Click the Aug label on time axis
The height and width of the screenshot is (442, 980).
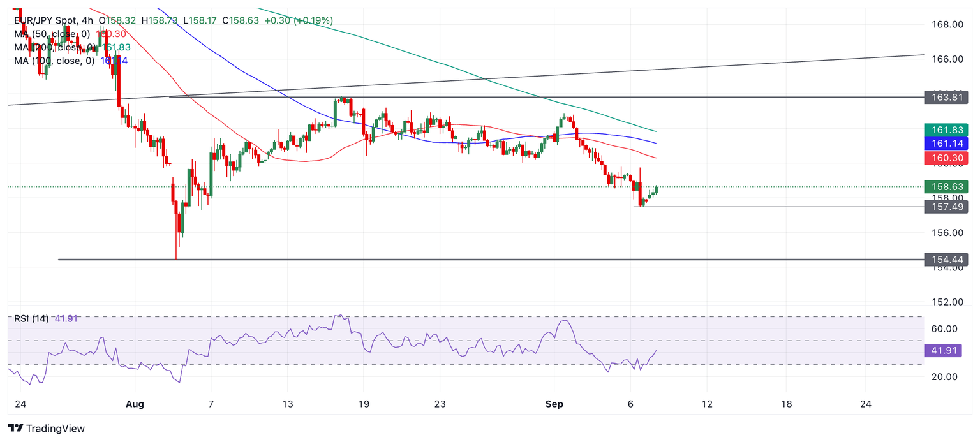pyautogui.click(x=135, y=404)
